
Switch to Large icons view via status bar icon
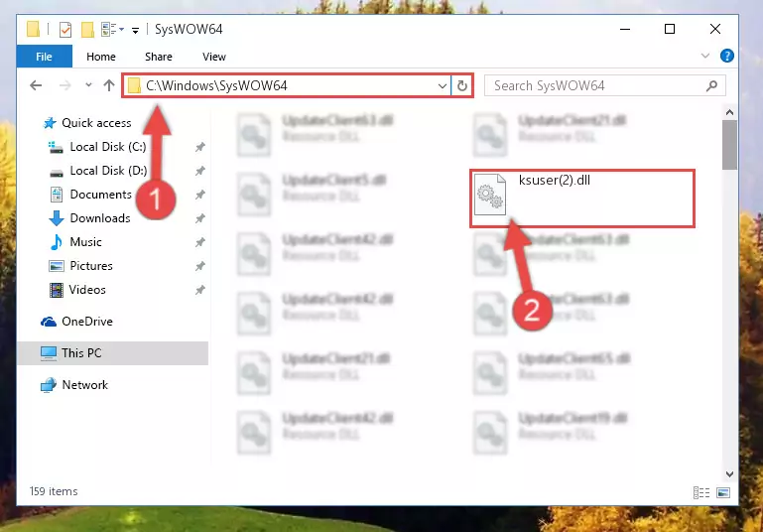[x=723, y=492]
